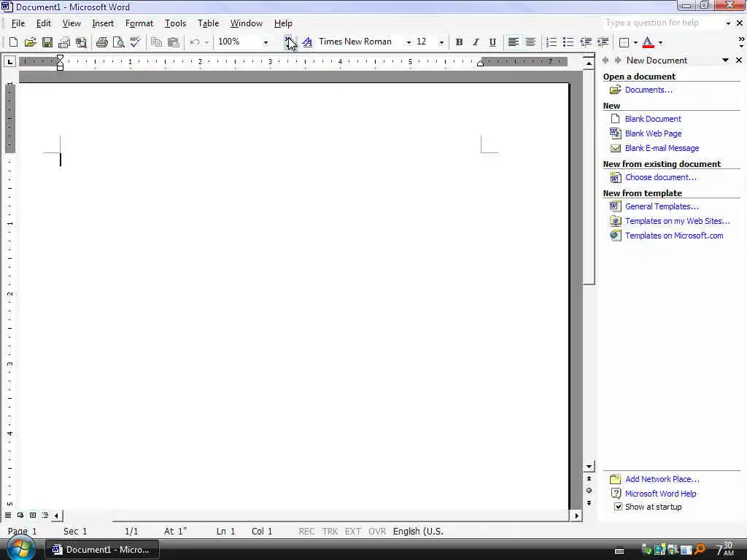Toggle Italic formatting
The image size is (747, 560).
click(x=476, y=42)
